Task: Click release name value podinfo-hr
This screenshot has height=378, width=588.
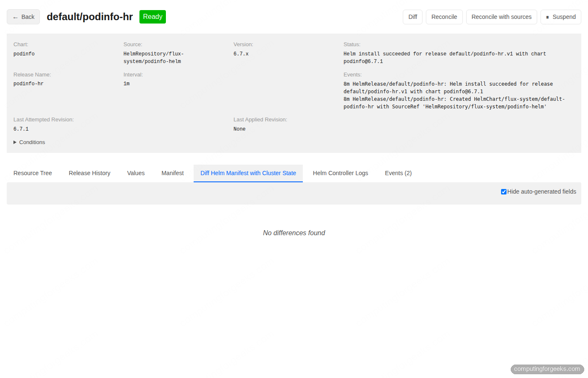Action: 29,84
